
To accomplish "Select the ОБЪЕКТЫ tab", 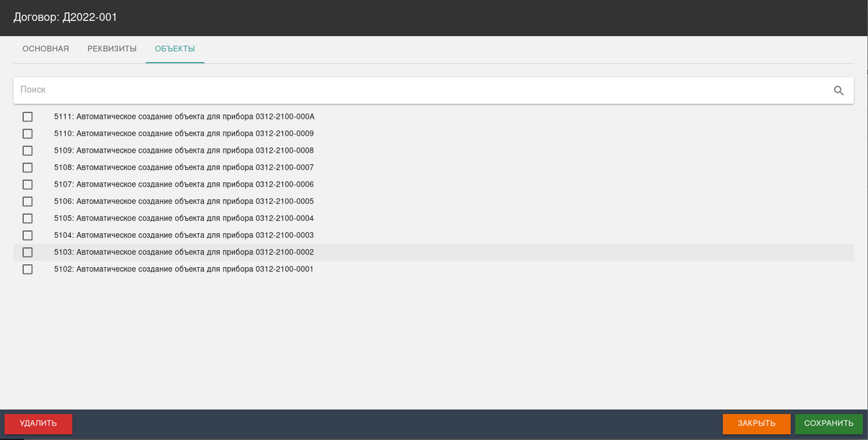I will (x=175, y=49).
